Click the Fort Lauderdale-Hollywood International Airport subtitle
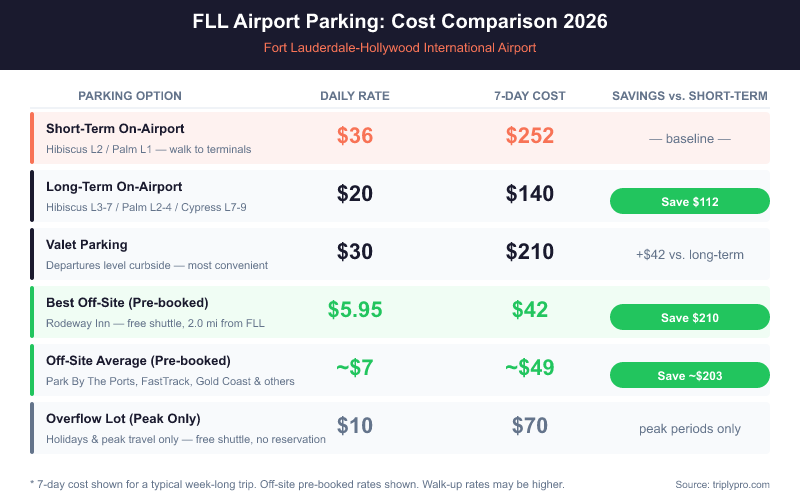 pos(400,48)
